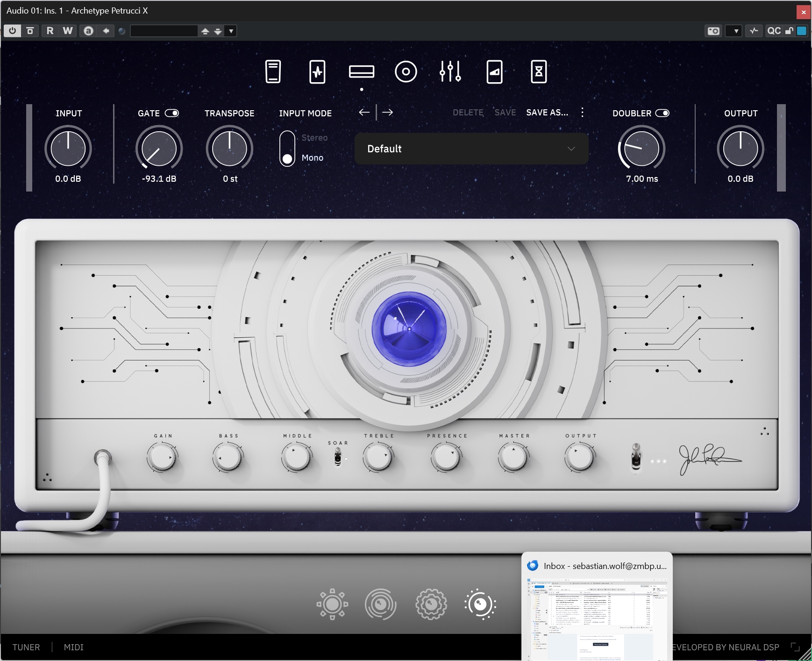Click the copy settings arrow icon
The image size is (812, 661).
click(106, 31)
